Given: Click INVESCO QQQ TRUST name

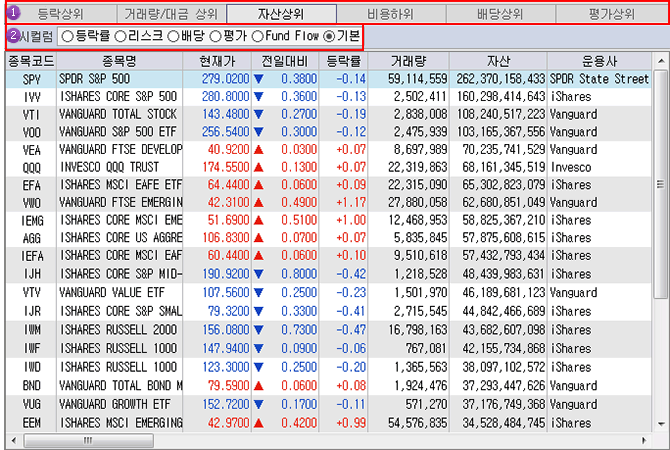Looking at the screenshot, I should pos(109,167).
